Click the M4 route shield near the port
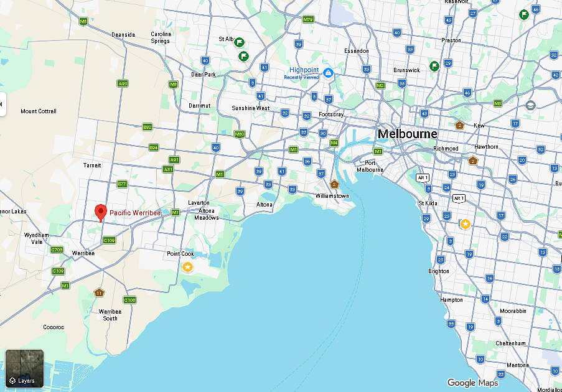The image size is (562, 392). coord(334,143)
